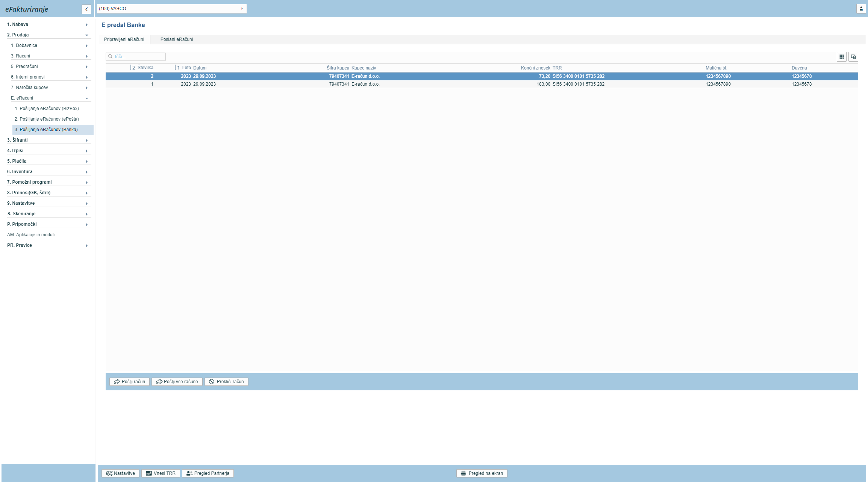Screen dimensions: 868x482
Task: Open the (100) VASCO company dropdown
Action: 172,9
